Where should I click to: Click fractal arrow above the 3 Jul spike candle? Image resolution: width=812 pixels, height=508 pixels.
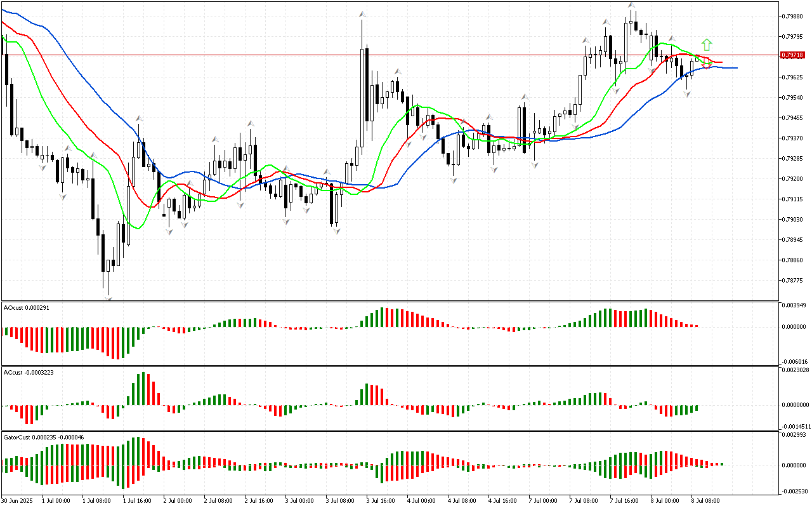coord(362,14)
